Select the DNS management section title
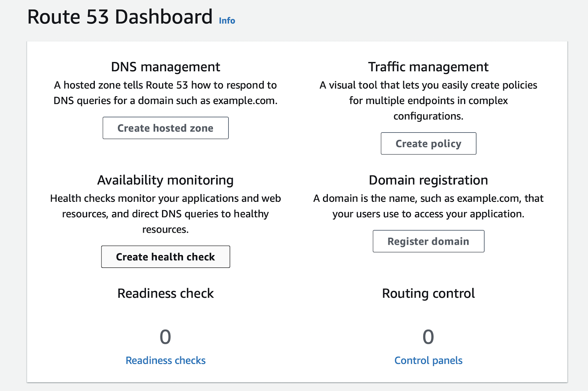This screenshot has width=588, height=391. (165, 67)
